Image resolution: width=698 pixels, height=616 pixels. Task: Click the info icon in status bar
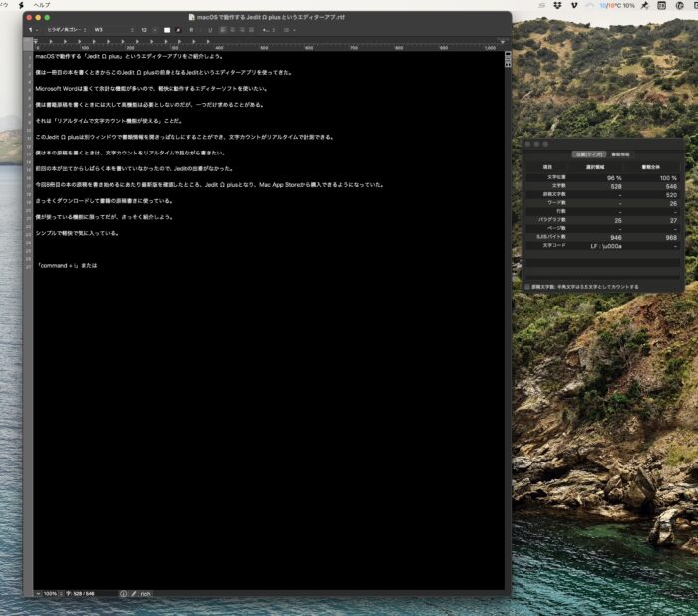pyautogui.click(x=123, y=593)
